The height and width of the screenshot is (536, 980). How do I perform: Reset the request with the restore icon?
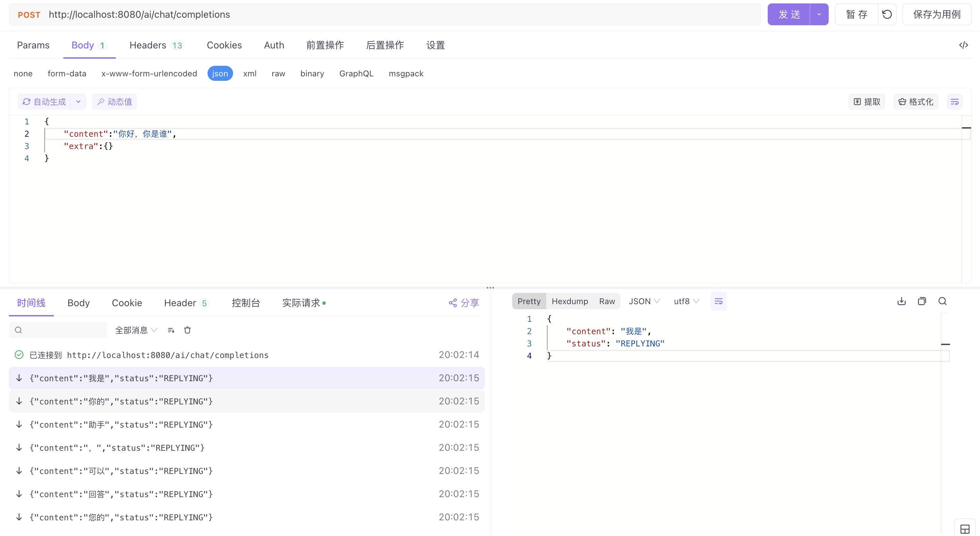click(x=887, y=14)
